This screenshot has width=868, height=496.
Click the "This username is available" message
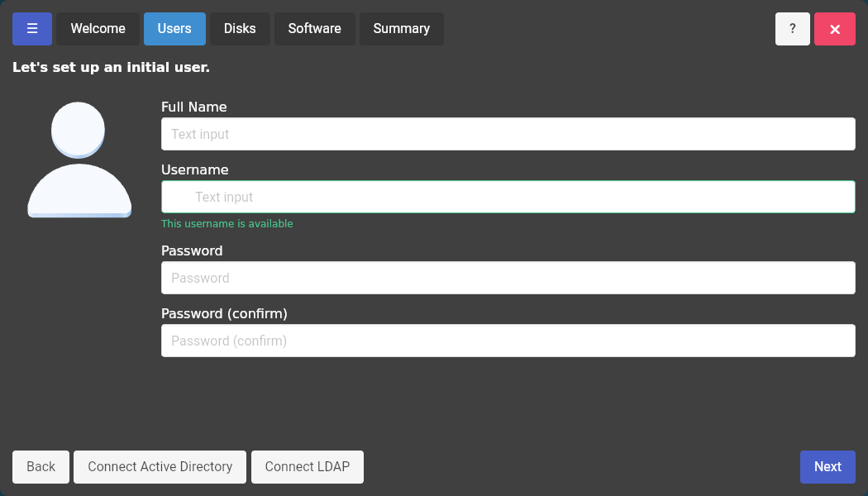(x=227, y=224)
